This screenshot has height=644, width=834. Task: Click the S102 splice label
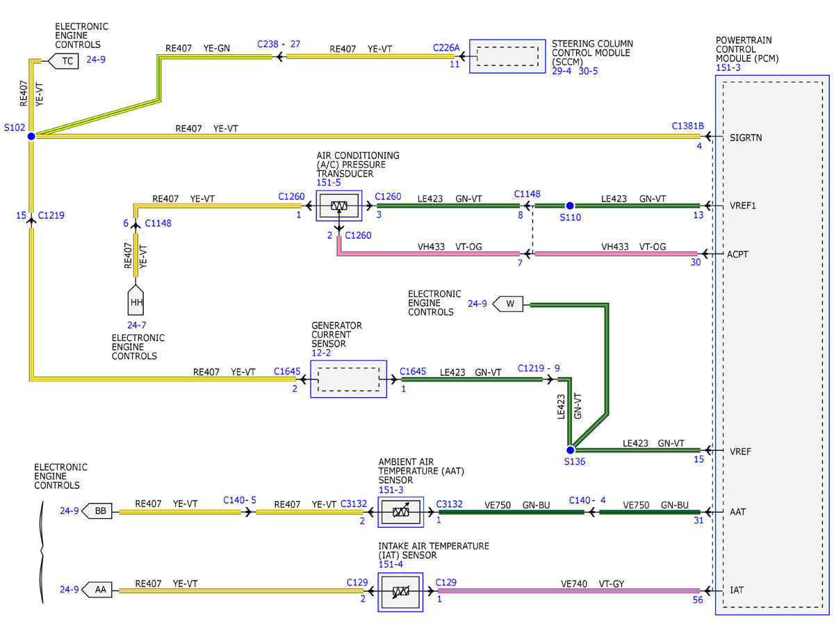(14, 129)
